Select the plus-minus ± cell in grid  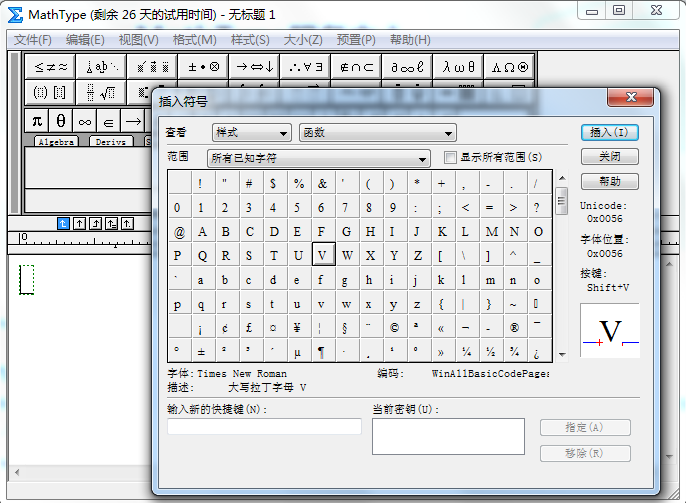click(x=202, y=351)
